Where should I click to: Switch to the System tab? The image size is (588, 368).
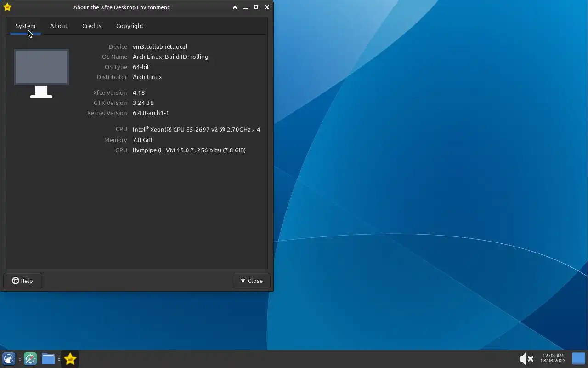pyautogui.click(x=25, y=26)
